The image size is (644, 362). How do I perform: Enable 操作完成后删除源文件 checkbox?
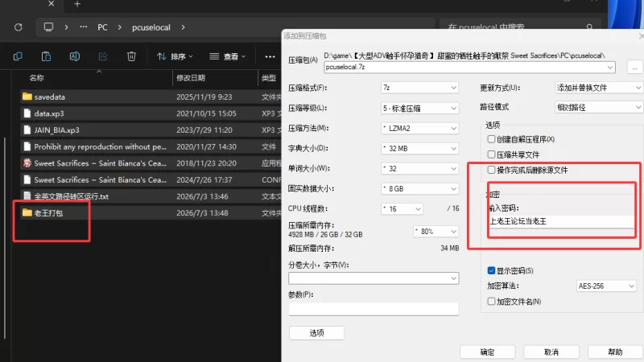[491, 170]
